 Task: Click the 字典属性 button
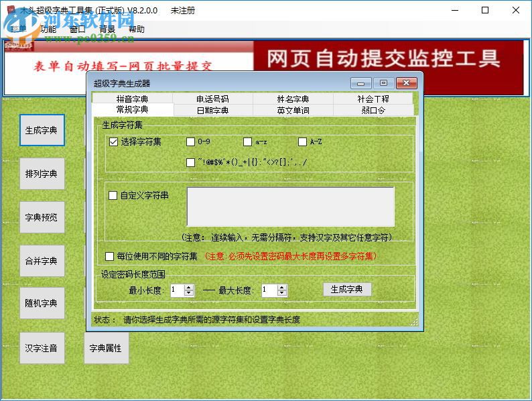pyautogui.click(x=107, y=348)
